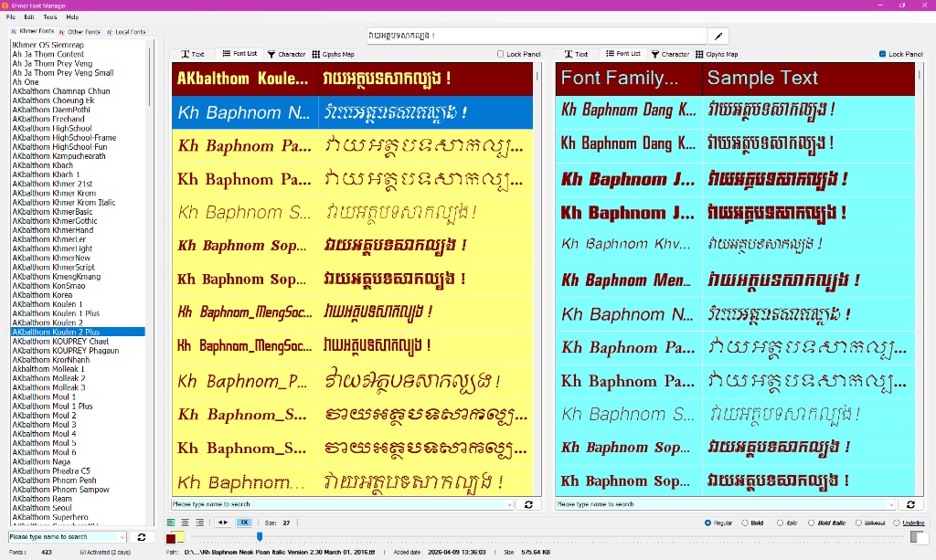Viewport: 936px width, 560px height.
Task: Open the Glyphs Map tab in left preview panel
Action: click(x=333, y=54)
